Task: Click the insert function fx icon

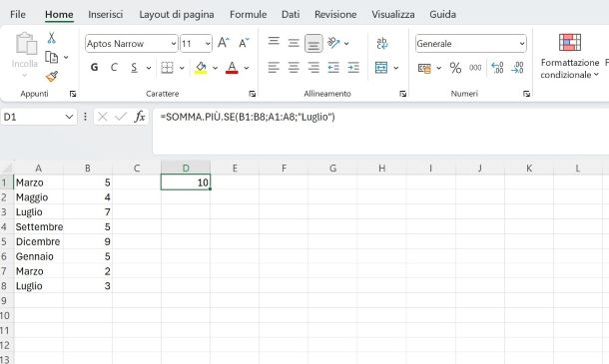Action: pos(140,117)
